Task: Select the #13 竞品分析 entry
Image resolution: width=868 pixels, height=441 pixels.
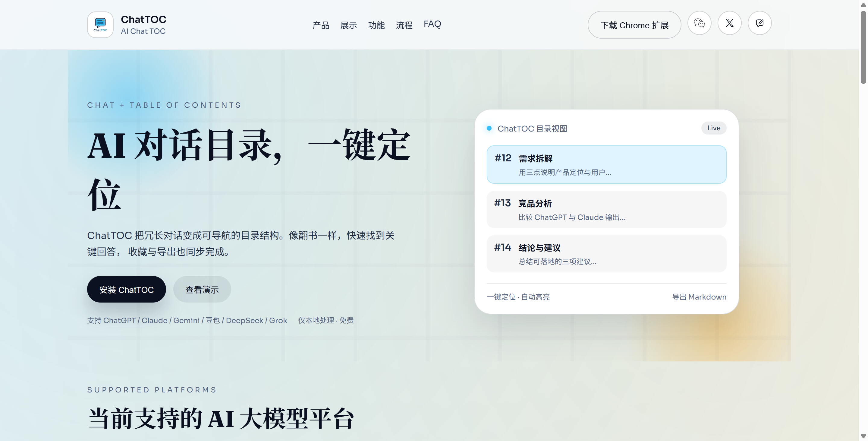Action: coord(606,210)
